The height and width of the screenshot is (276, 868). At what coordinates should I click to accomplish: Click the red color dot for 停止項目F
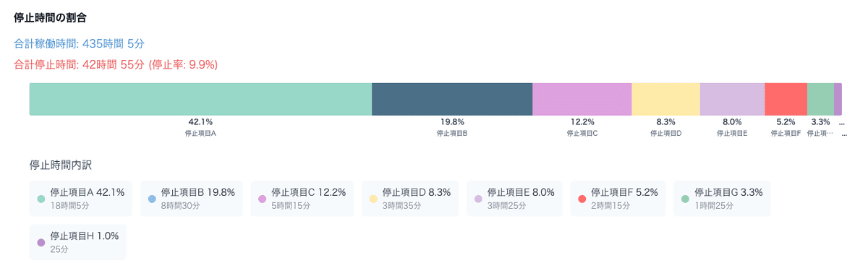(582, 199)
